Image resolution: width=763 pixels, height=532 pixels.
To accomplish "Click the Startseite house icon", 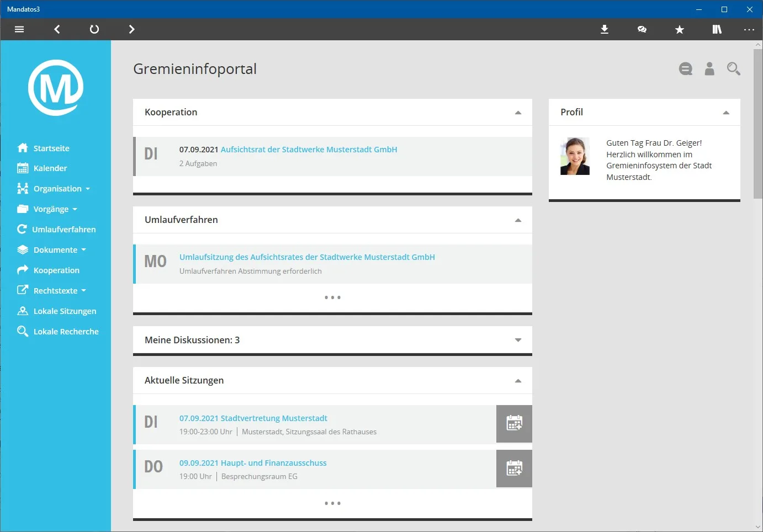I will 23,148.
